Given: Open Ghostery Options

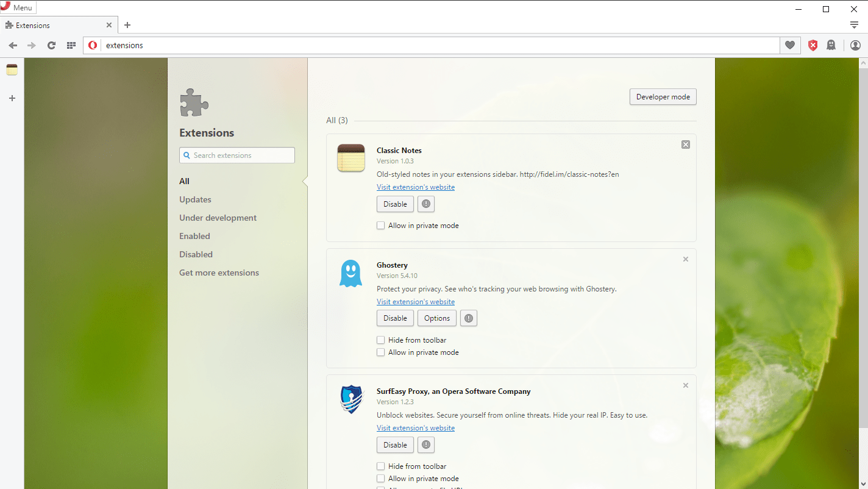Looking at the screenshot, I should click(x=437, y=318).
